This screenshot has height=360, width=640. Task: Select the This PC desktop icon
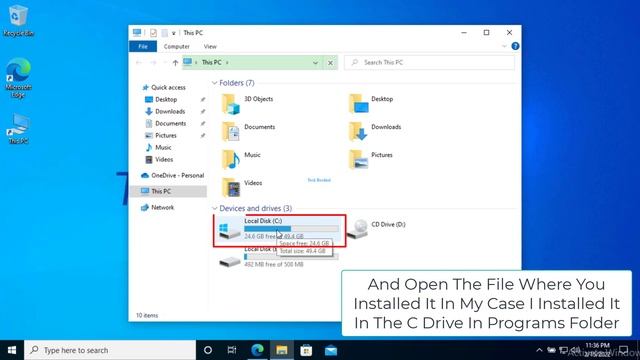pos(18,129)
